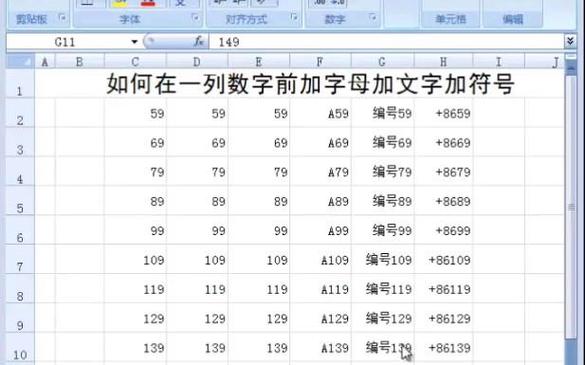Select cell C6 containing 99
The height and width of the screenshot is (365, 585).
tap(135, 230)
